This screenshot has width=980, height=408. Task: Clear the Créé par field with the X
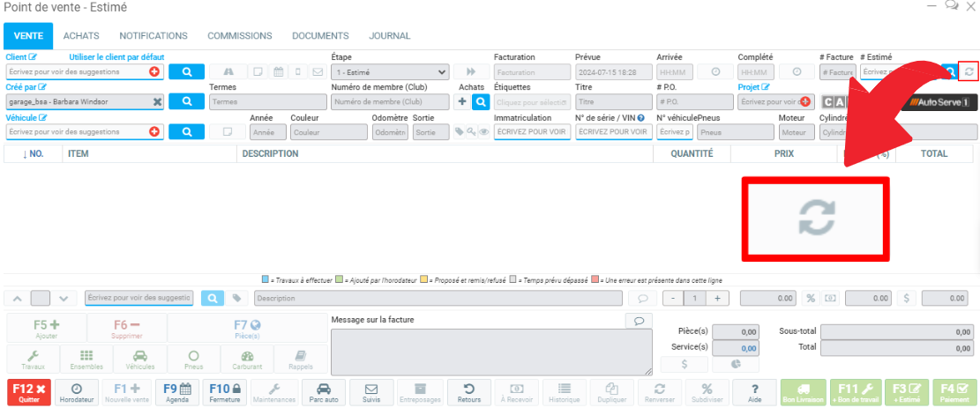157,101
